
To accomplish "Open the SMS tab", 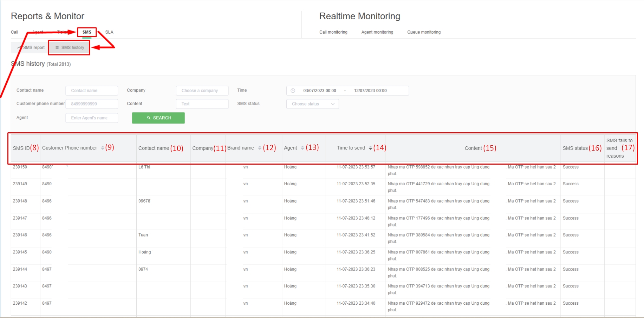I will click(87, 32).
